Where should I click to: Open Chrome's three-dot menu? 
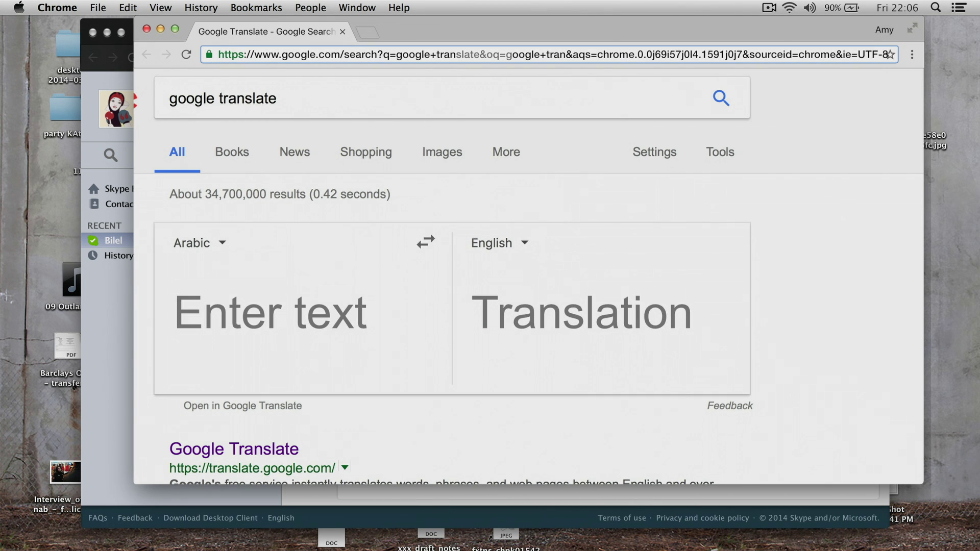(x=912, y=55)
